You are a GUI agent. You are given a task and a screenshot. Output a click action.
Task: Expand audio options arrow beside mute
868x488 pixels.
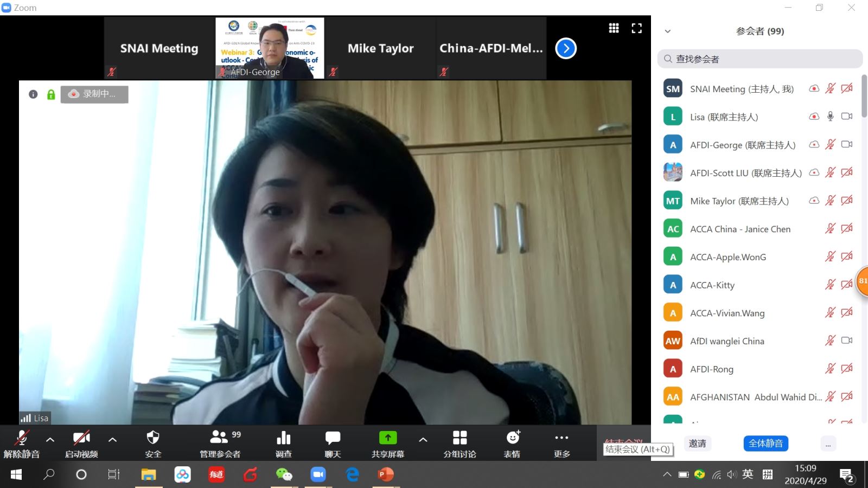point(50,440)
